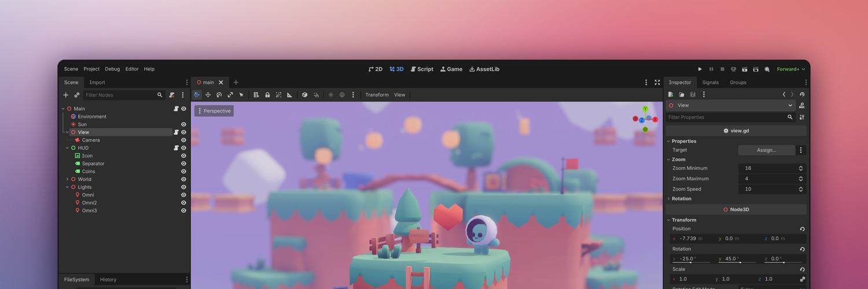Screen dimensions: 868x289
Task: Hide the Camera node with eye icon
Action: point(183,140)
